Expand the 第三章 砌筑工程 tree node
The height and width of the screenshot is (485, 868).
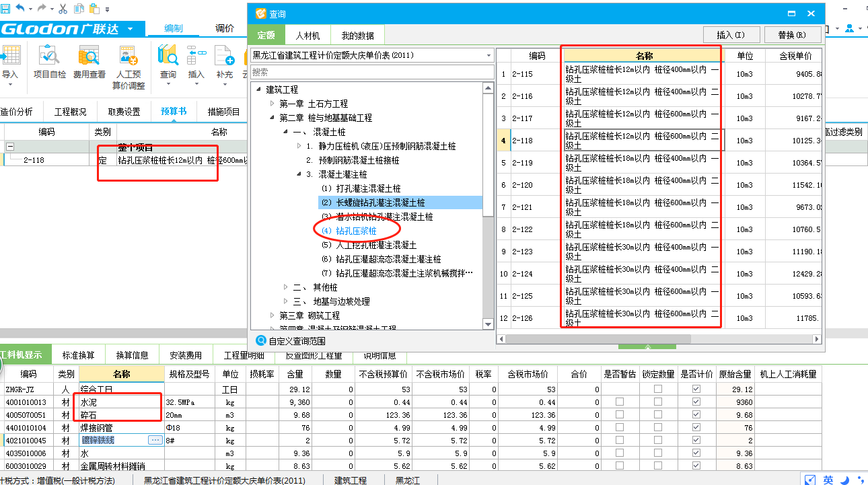coord(273,315)
